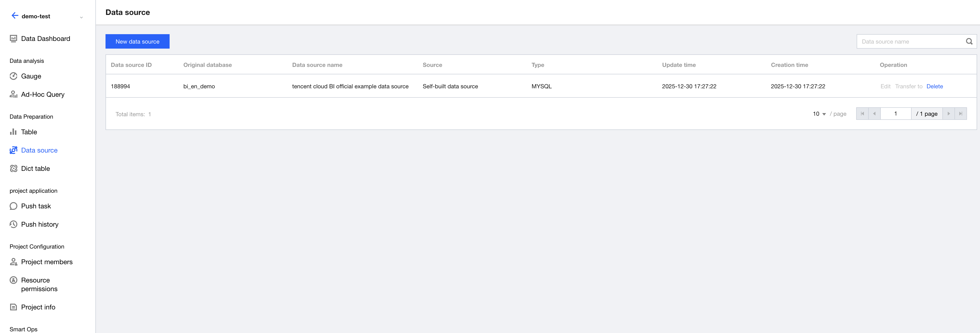This screenshot has height=333, width=980.
Task: Click the New data source button
Action: [x=137, y=41]
